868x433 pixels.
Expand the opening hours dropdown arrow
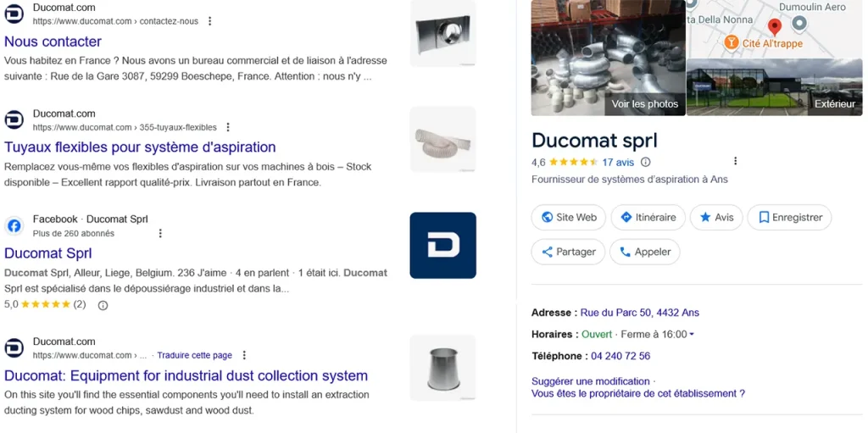692,335
